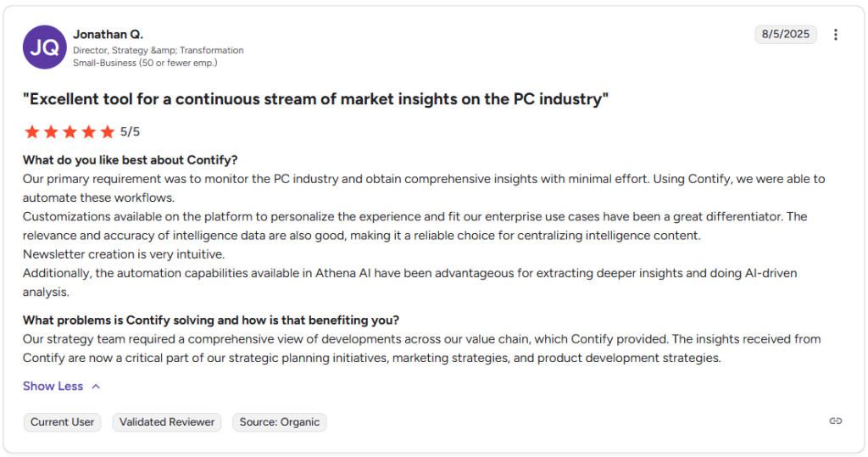Open reviewer Jonathan Q.'s name

tap(108, 35)
